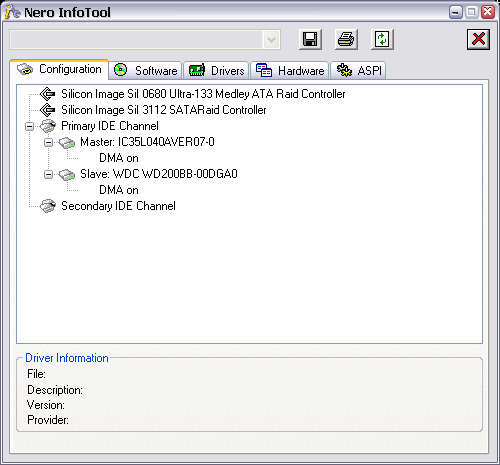Click the Primary IDE Channel controller icon
Viewport: 500px width, 465px height.
point(48,126)
